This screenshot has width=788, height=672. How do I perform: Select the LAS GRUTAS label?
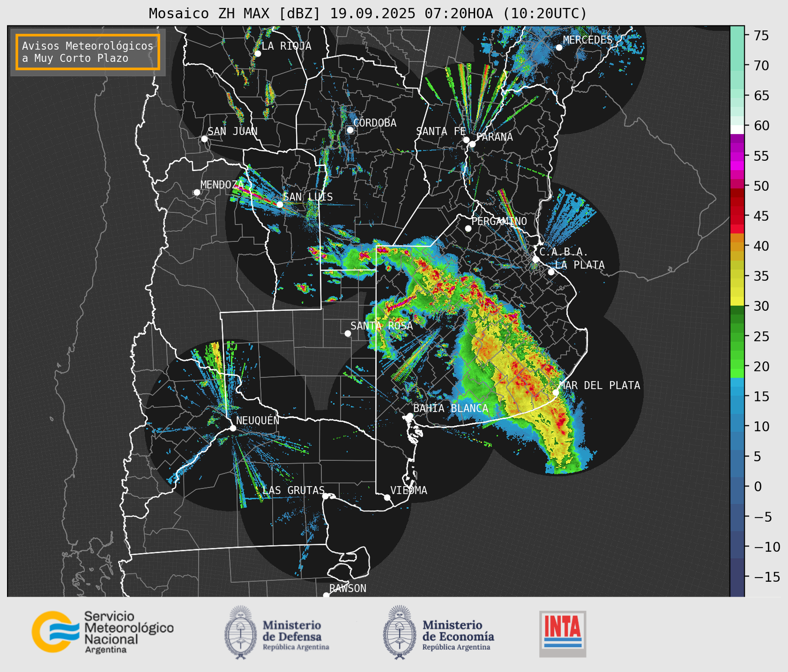[x=293, y=490]
